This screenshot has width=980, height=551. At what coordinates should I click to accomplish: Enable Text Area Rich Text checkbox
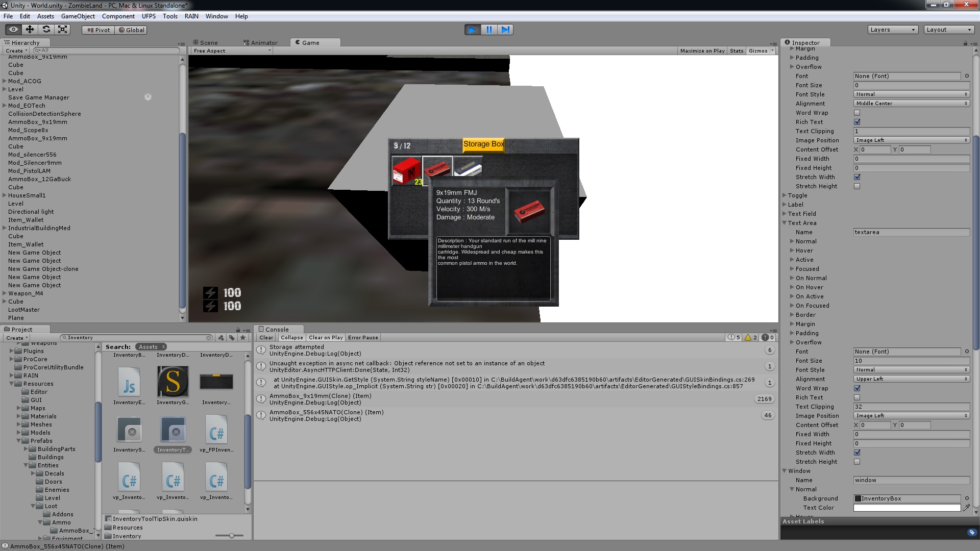coord(857,397)
